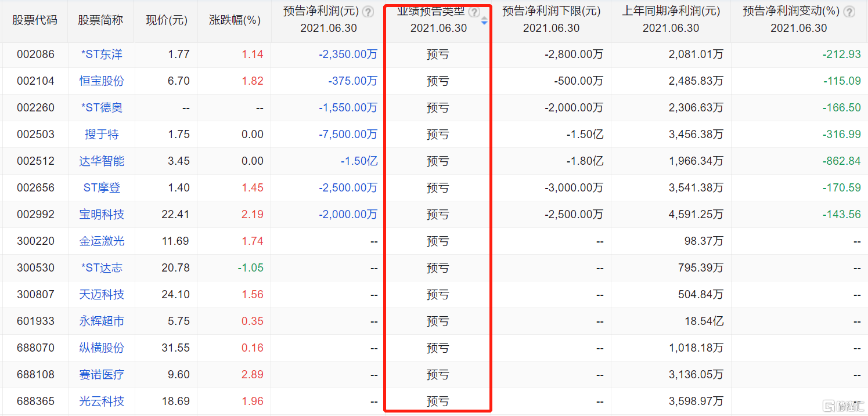
Task: Click the -1.05 change for *ST达志
Action: click(x=250, y=268)
